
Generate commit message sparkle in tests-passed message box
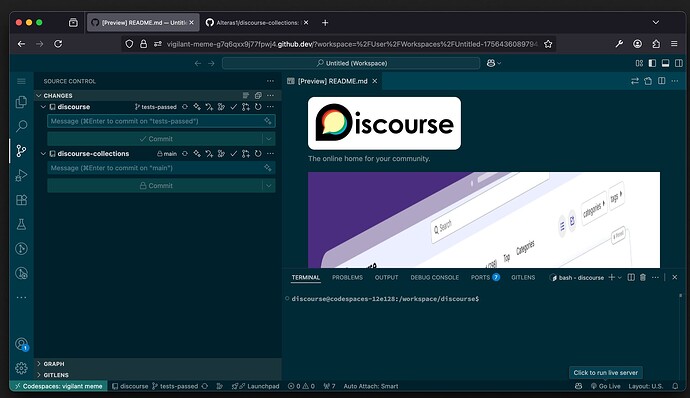(268, 121)
